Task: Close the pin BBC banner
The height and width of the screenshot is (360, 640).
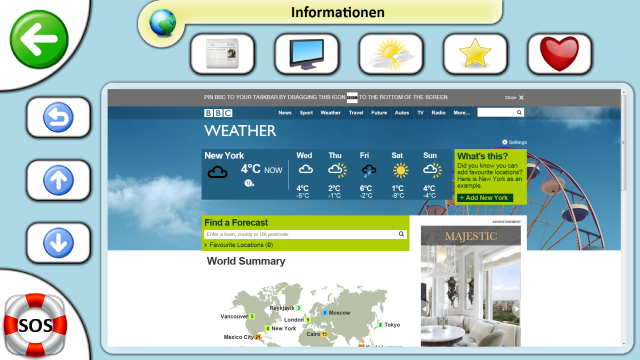Action: click(514, 98)
